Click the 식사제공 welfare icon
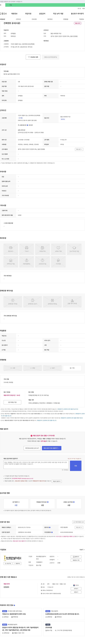The width and height of the screenshot is (85, 644). [58, 262]
